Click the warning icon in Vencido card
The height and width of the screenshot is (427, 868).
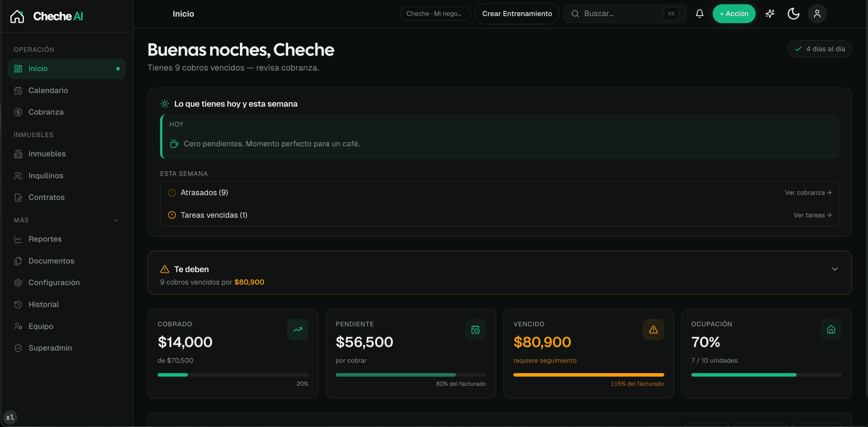coord(654,330)
